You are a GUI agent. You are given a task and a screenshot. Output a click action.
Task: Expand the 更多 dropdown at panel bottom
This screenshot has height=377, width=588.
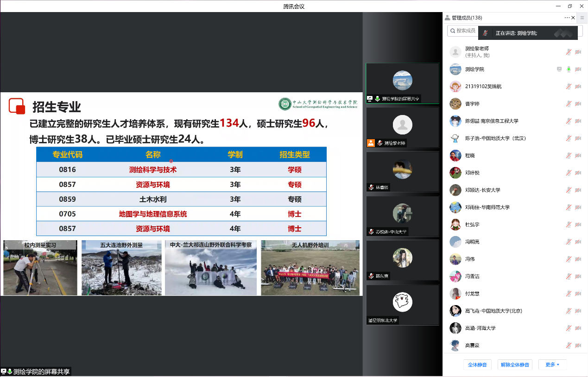(x=552, y=365)
